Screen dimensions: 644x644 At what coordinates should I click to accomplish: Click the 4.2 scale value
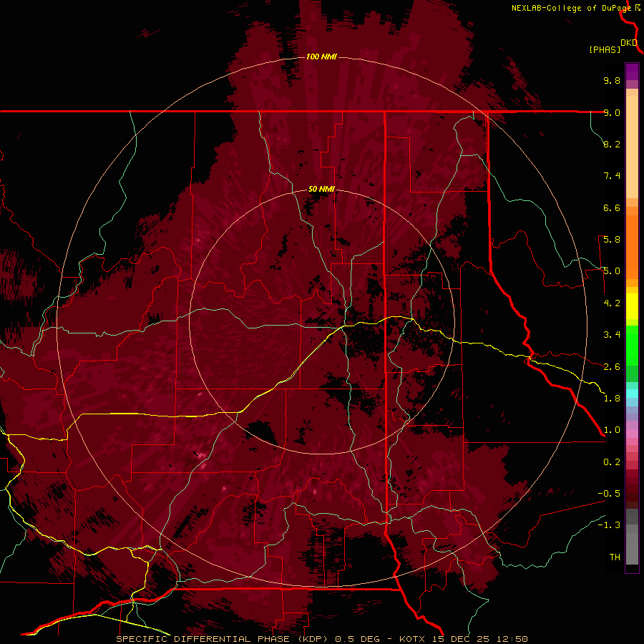click(612, 303)
